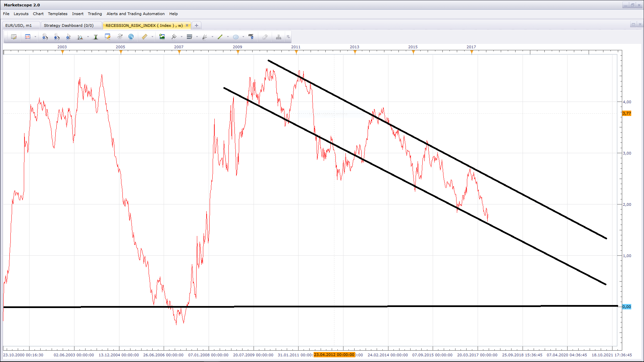Select the ellipse shape tool

(236, 37)
